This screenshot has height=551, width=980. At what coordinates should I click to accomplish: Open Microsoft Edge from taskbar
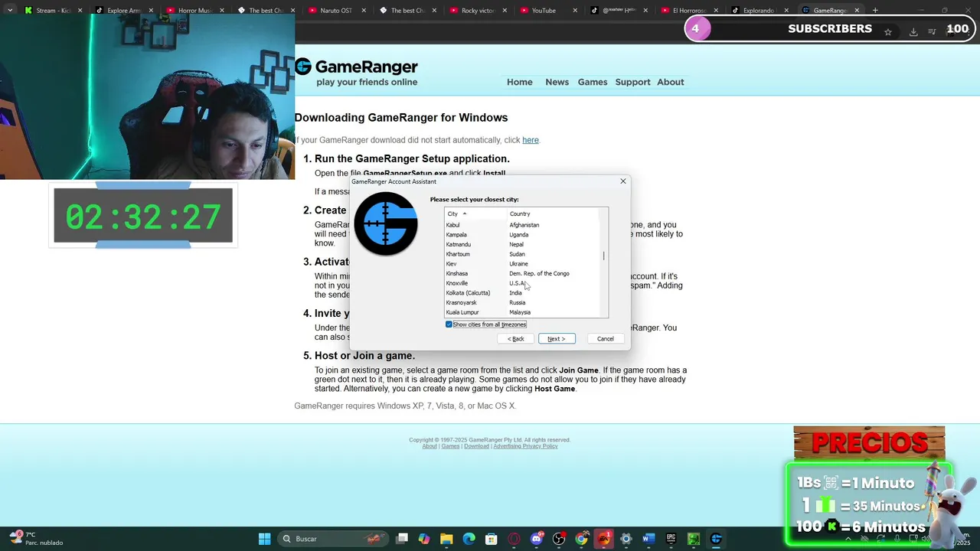click(469, 539)
